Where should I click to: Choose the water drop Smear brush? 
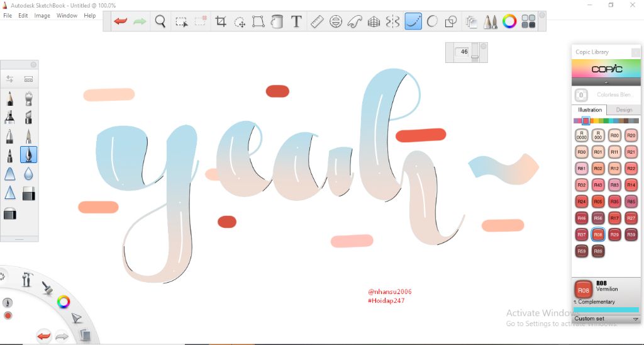(28, 174)
